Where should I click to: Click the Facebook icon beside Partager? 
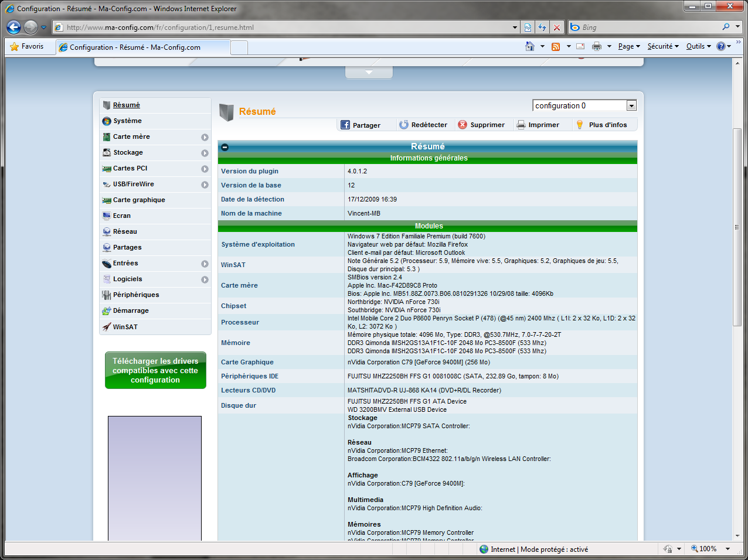[x=345, y=125]
